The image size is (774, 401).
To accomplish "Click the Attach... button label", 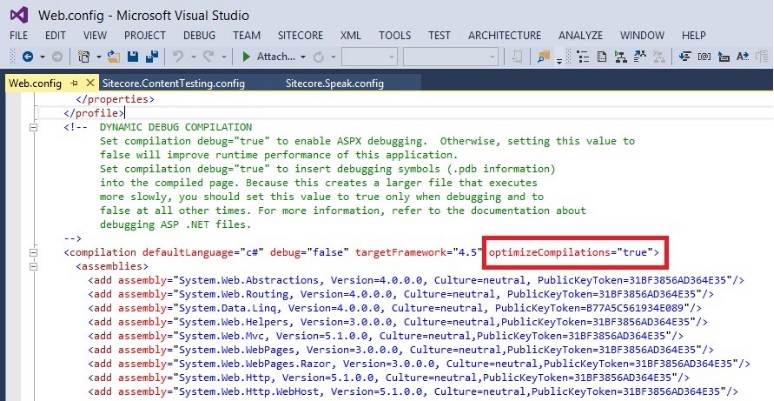I will tap(276, 57).
